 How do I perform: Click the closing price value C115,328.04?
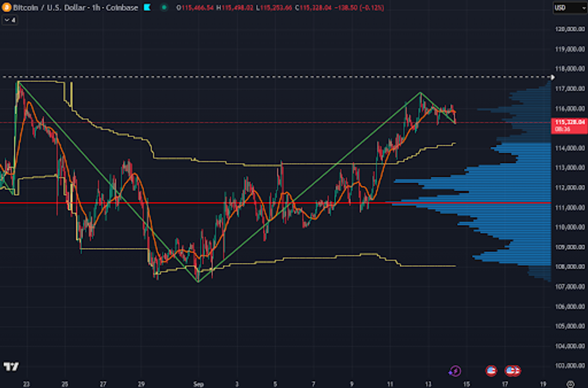pyautogui.click(x=313, y=8)
